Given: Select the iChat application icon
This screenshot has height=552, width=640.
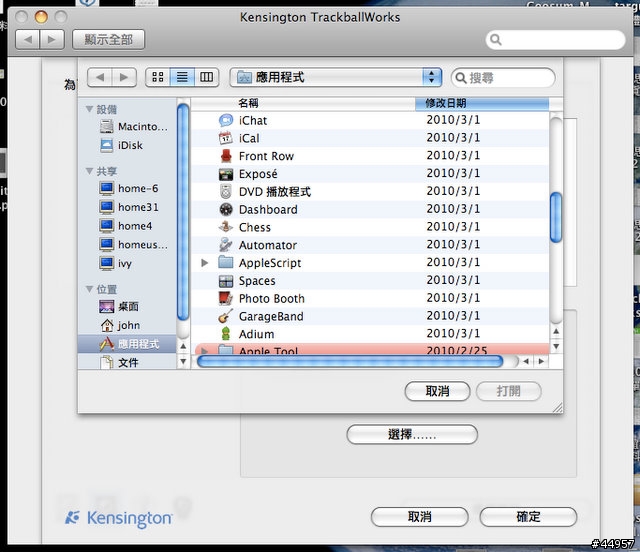Looking at the screenshot, I should [226, 120].
